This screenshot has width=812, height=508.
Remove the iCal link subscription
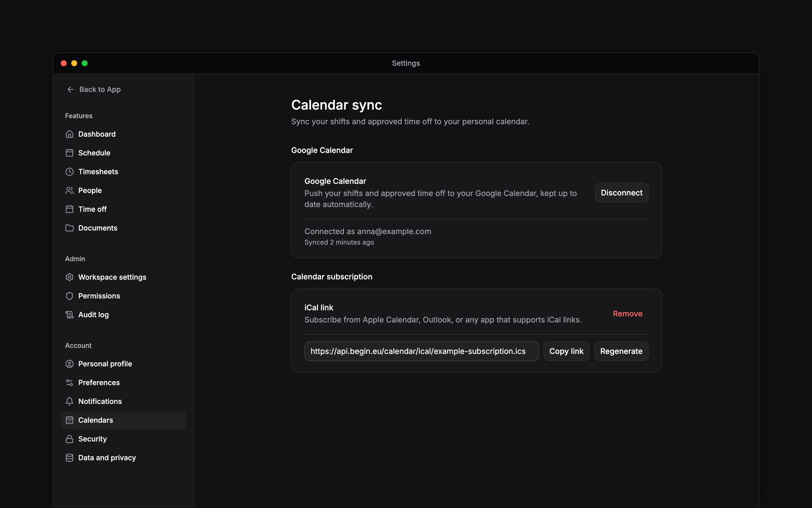coord(627,314)
